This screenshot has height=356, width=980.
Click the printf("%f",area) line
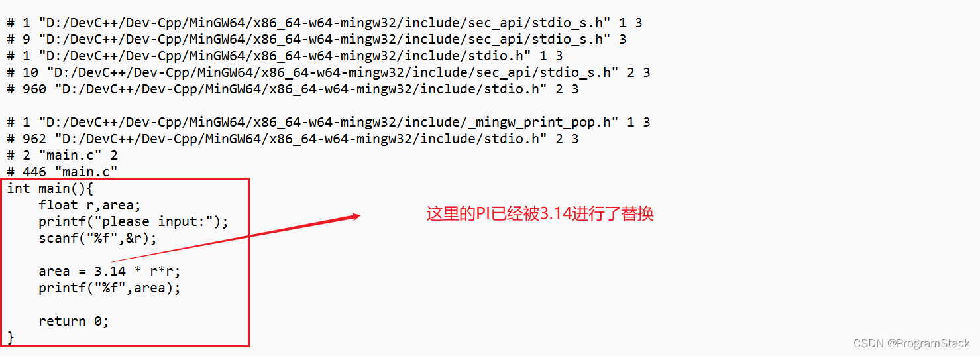[x=109, y=288]
